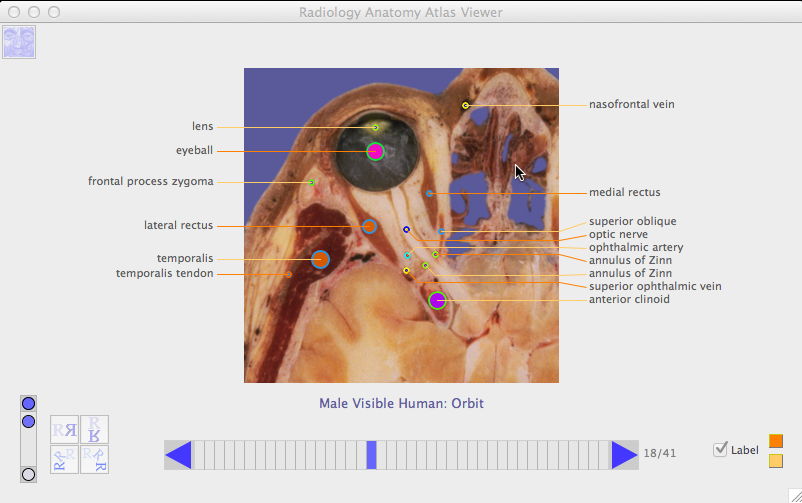The width and height of the screenshot is (802, 503).
Task: Click the rotate clockwise R icon
Action: click(x=94, y=459)
